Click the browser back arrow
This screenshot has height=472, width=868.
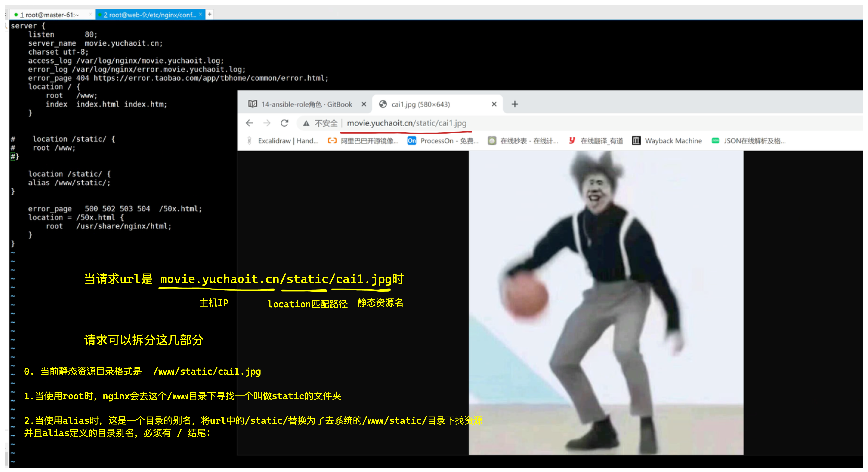(249, 123)
